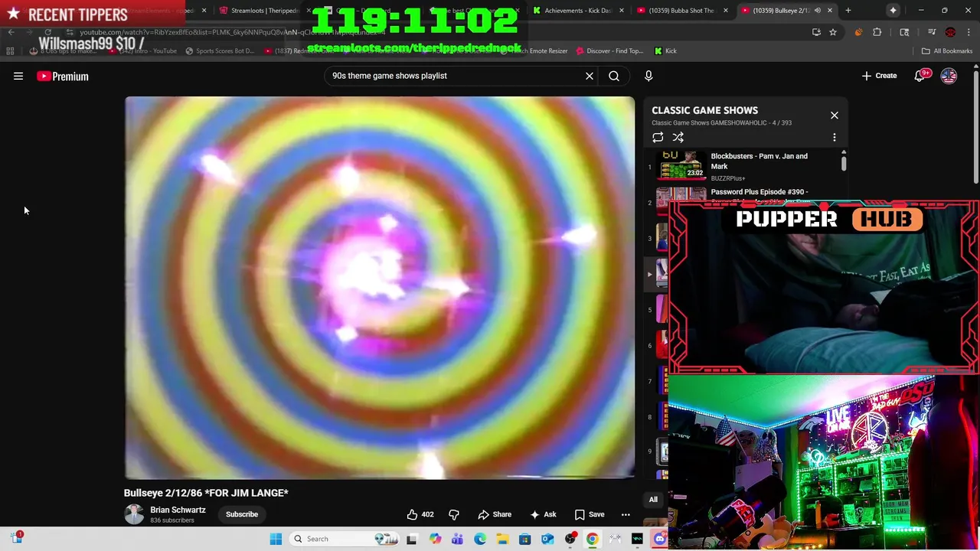Open the widgets icon at taskbar left
Viewport: 980px width, 551px height.
point(17,538)
